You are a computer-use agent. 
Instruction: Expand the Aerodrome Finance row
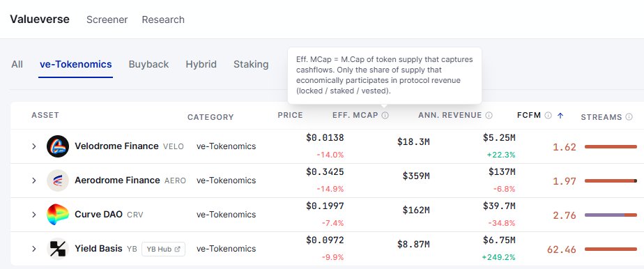[34, 180]
